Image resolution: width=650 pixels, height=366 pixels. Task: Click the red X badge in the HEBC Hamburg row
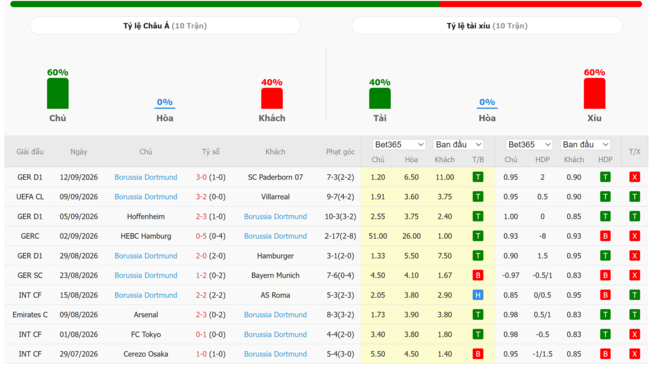coord(634,236)
